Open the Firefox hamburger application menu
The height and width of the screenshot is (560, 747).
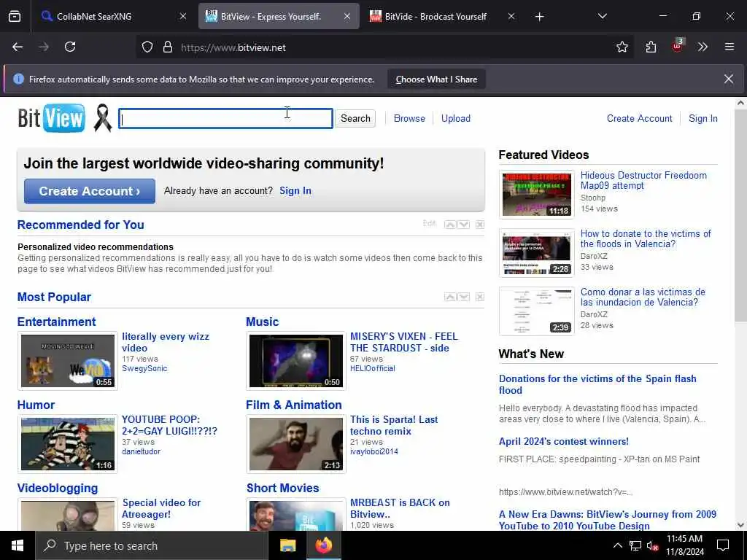(x=729, y=47)
